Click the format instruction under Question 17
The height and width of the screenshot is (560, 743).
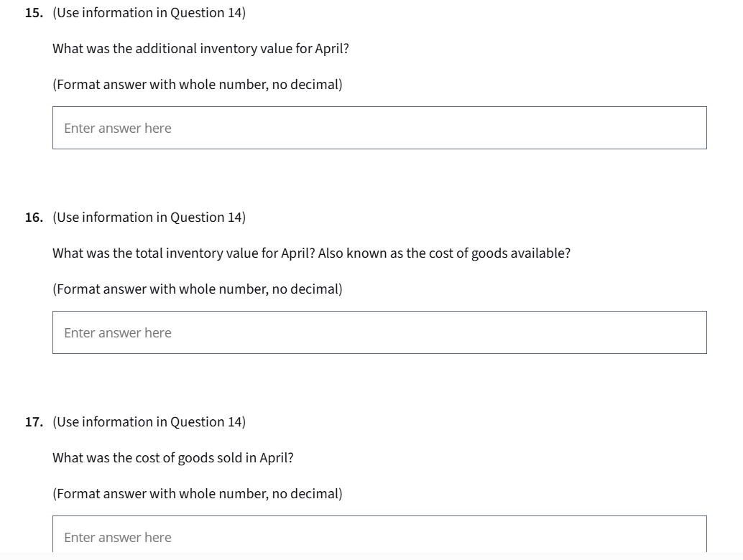pyautogui.click(x=196, y=493)
